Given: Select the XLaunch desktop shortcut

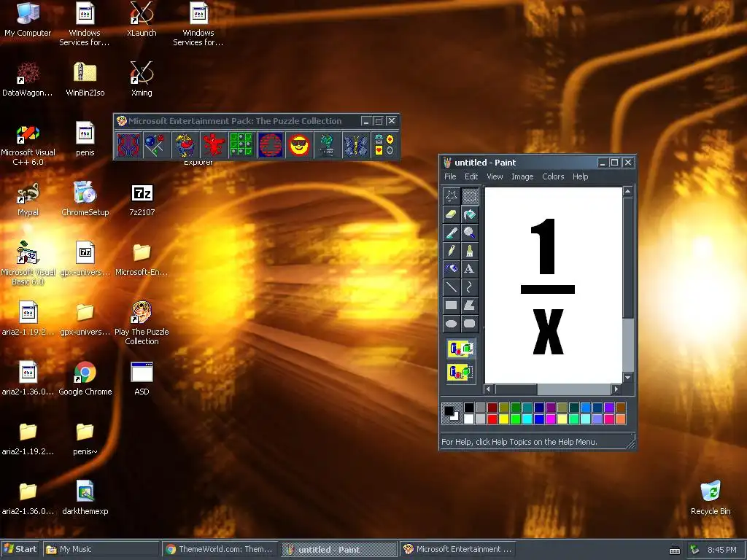Looking at the screenshot, I should coord(142,20).
